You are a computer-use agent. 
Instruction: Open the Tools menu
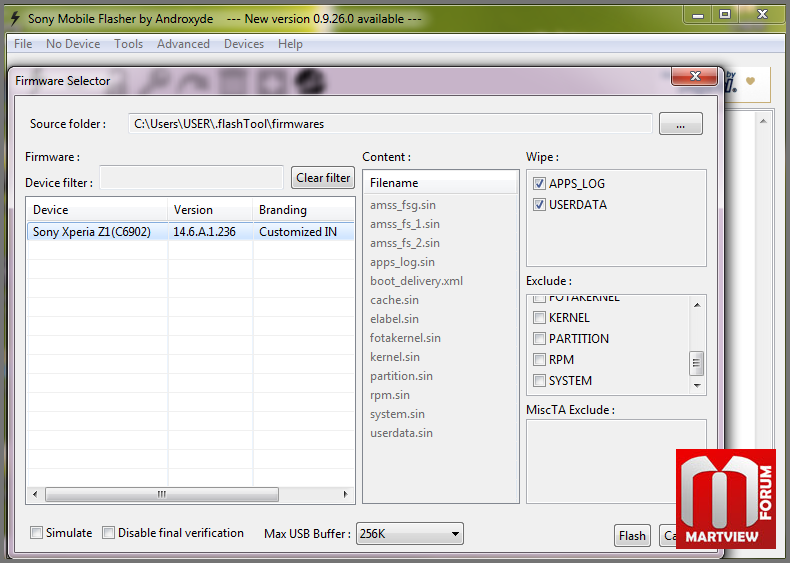pyautogui.click(x=128, y=44)
